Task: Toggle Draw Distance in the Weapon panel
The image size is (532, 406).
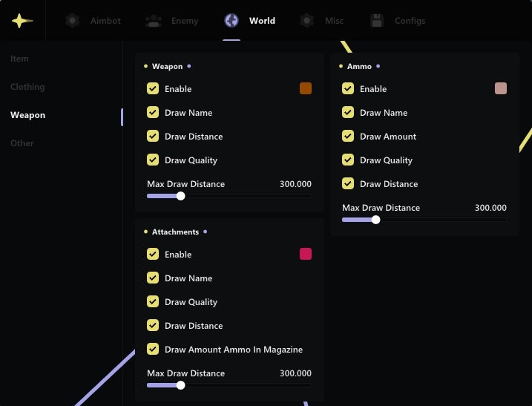Action: coord(153,137)
